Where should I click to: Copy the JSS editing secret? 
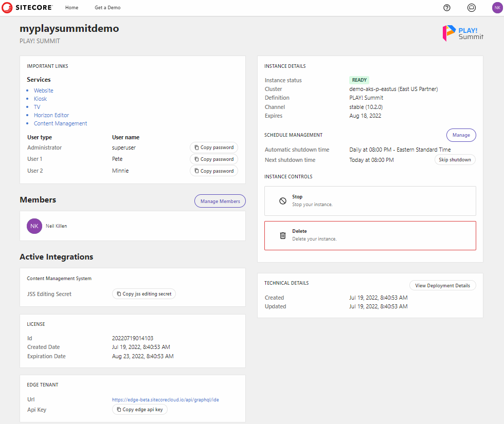click(x=144, y=293)
